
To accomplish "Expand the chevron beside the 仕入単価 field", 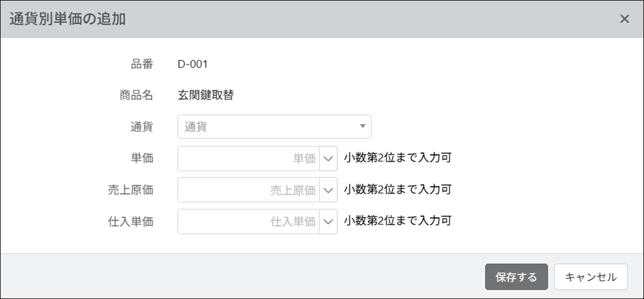I will [328, 221].
